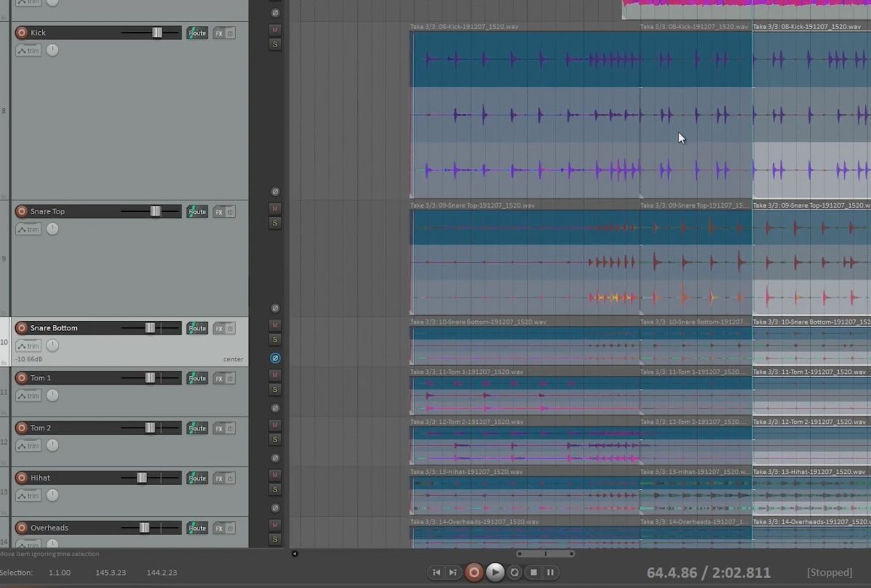Jump to project end in transport
This screenshot has width=871, height=588.
[452, 572]
